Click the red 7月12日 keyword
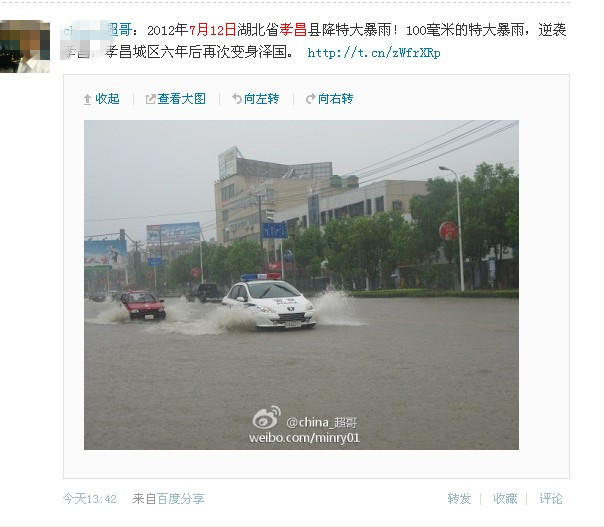The image size is (604, 527). [x=212, y=30]
